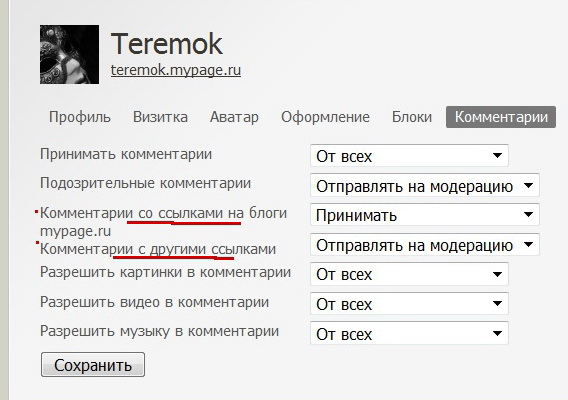Click the Сохранить button
The width and height of the screenshot is (568, 400).
pyautogui.click(x=93, y=364)
